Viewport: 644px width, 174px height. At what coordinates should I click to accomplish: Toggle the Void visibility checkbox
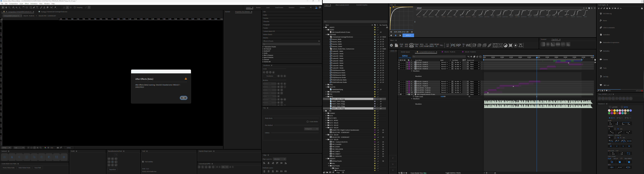[x=143, y=162]
